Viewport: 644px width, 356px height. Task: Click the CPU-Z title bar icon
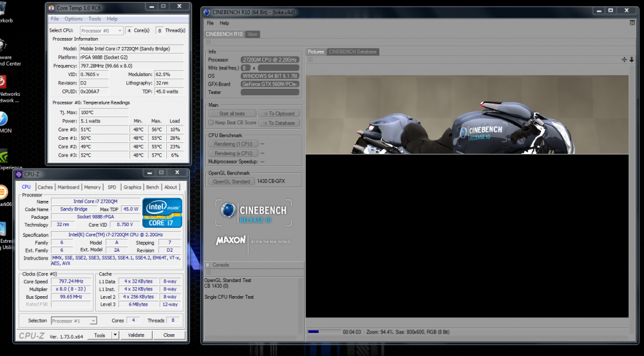(x=19, y=174)
